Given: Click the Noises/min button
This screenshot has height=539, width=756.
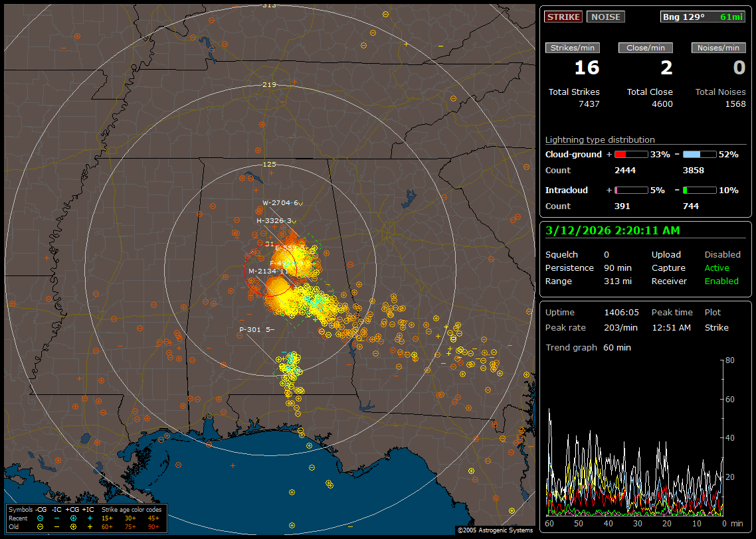Looking at the screenshot, I should (718, 48).
